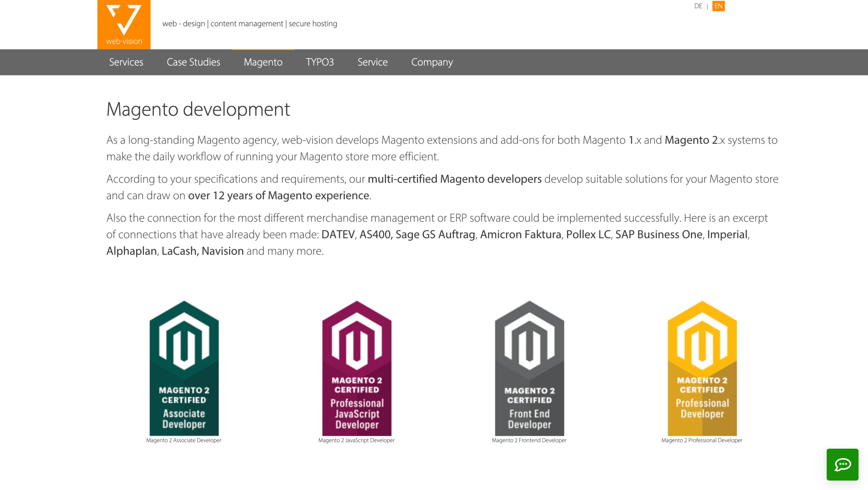Open the Case Studies menu item
868x490 pixels.
(x=193, y=62)
